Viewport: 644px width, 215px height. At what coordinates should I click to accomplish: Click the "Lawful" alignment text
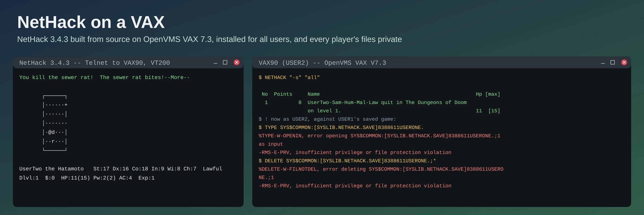[x=213, y=169]
